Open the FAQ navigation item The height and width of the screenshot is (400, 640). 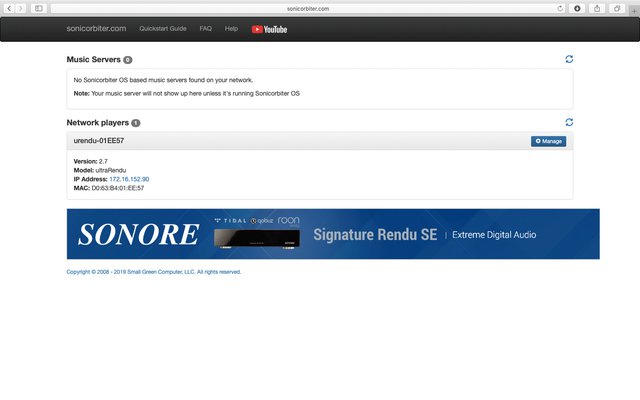click(x=205, y=29)
